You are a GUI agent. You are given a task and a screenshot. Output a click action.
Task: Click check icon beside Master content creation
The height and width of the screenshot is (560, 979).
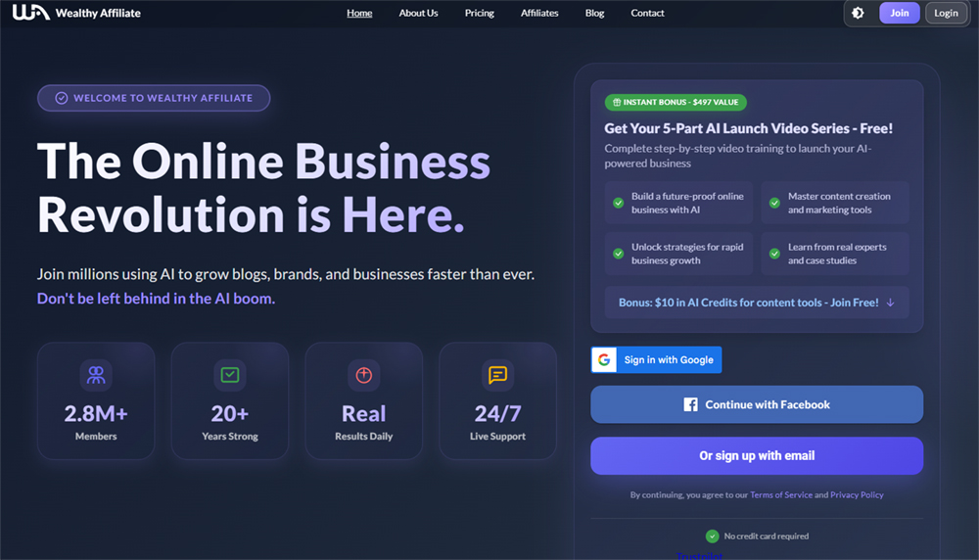tap(774, 203)
